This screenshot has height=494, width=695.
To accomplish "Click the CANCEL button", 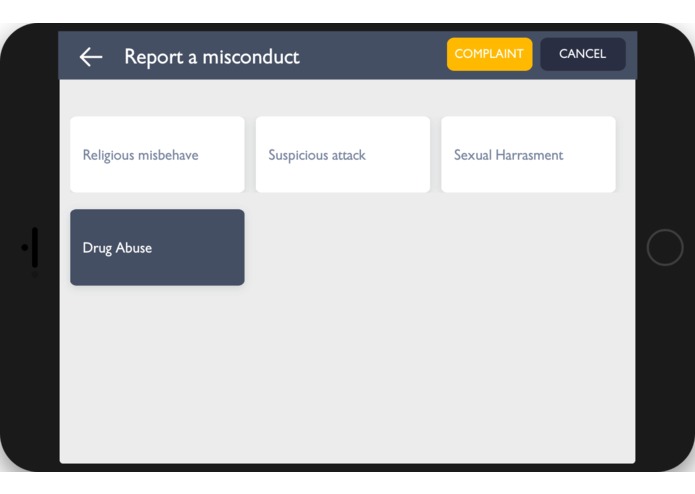I will pos(582,54).
